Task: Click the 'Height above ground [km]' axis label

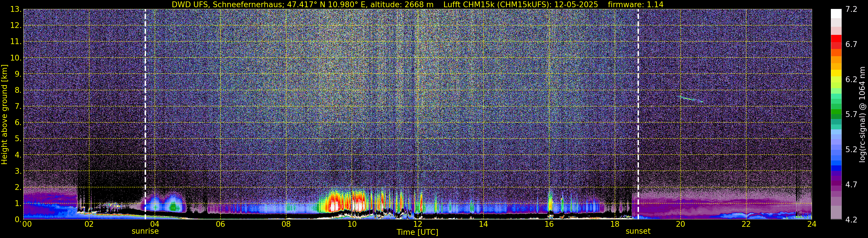Action: pos(4,114)
